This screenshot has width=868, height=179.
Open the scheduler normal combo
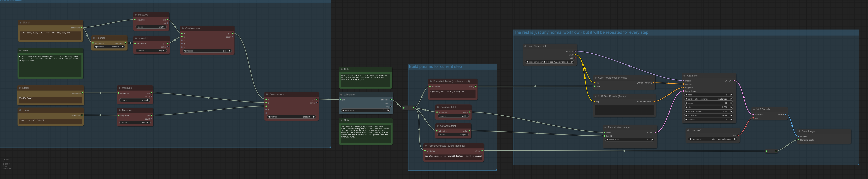click(709, 115)
